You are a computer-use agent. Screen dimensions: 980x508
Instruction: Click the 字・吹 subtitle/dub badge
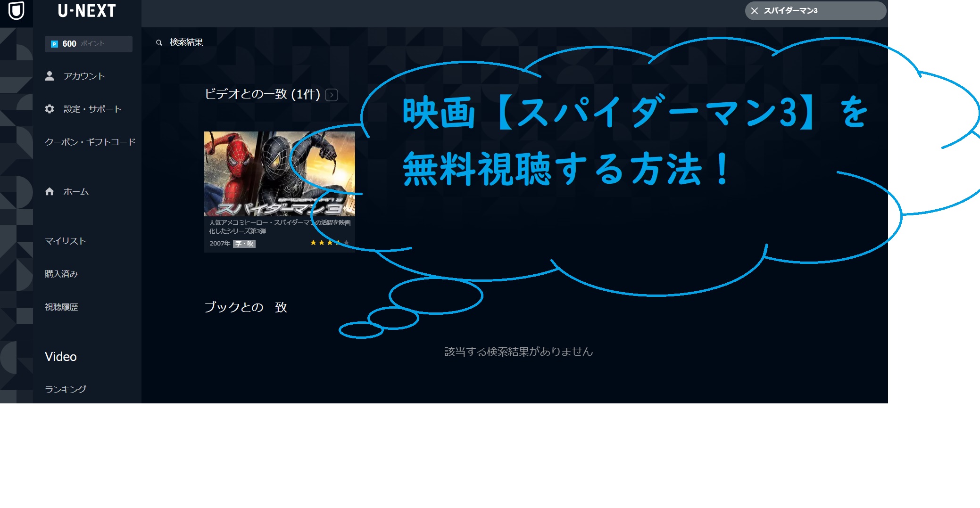[245, 244]
